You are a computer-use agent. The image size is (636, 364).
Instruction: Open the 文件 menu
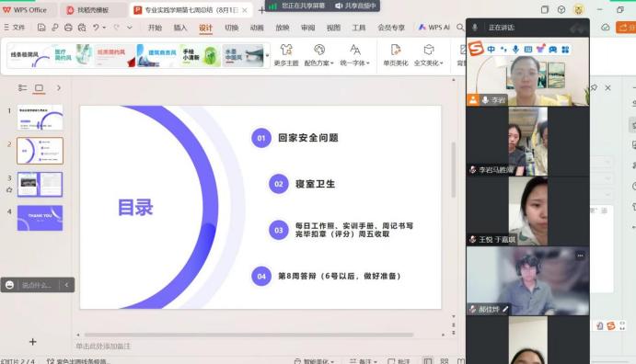(15, 28)
